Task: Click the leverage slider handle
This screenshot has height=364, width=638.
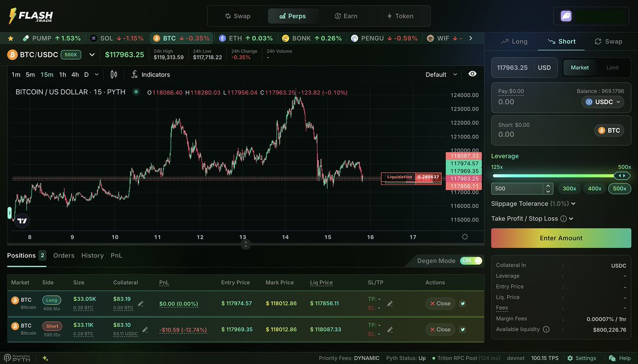Action: pyautogui.click(x=622, y=175)
